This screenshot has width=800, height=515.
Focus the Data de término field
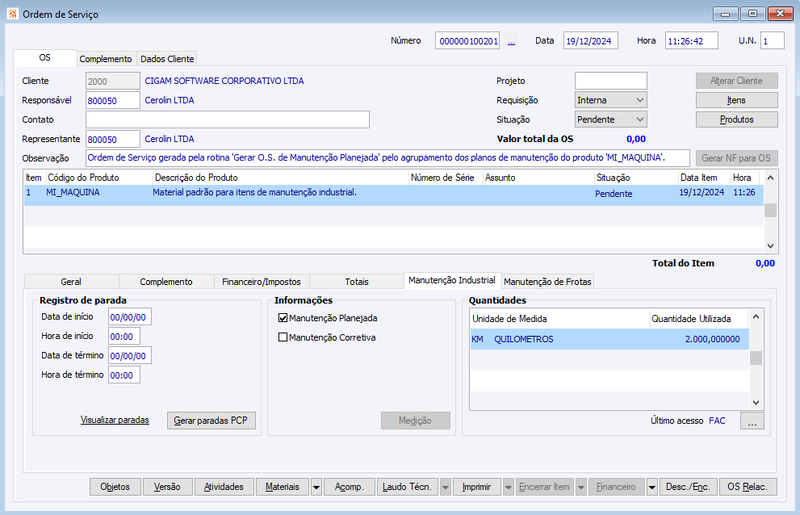point(130,356)
